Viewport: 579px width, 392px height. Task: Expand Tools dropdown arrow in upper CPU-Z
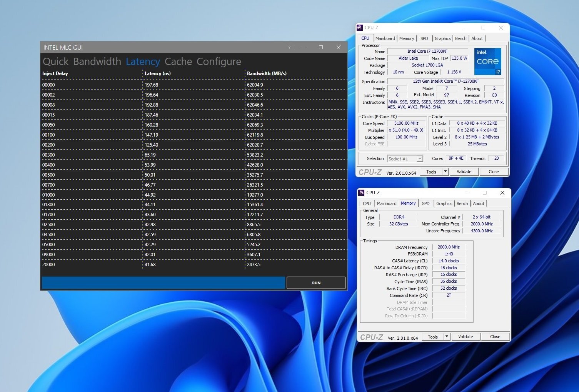[446, 172]
